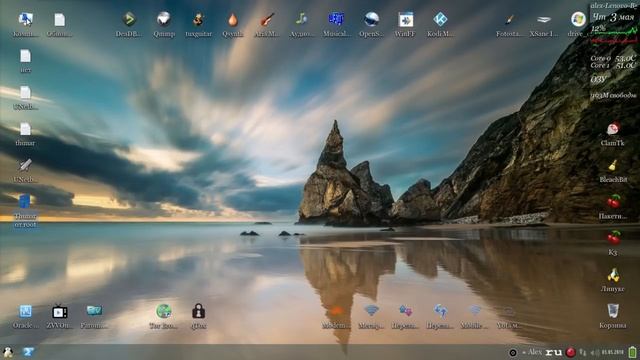Open the taskbar clock date
Screen dimensions: 640x360
coord(613,352)
